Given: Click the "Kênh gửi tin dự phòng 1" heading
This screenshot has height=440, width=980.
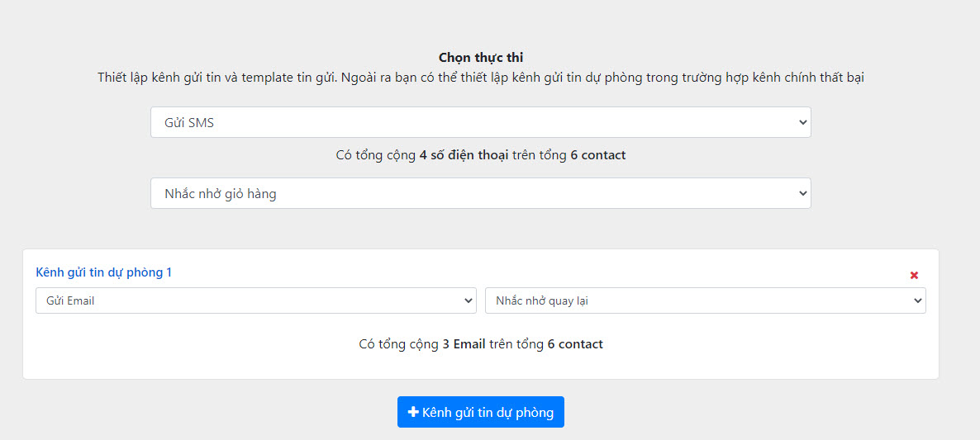Looking at the screenshot, I should (x=104, y=272).
